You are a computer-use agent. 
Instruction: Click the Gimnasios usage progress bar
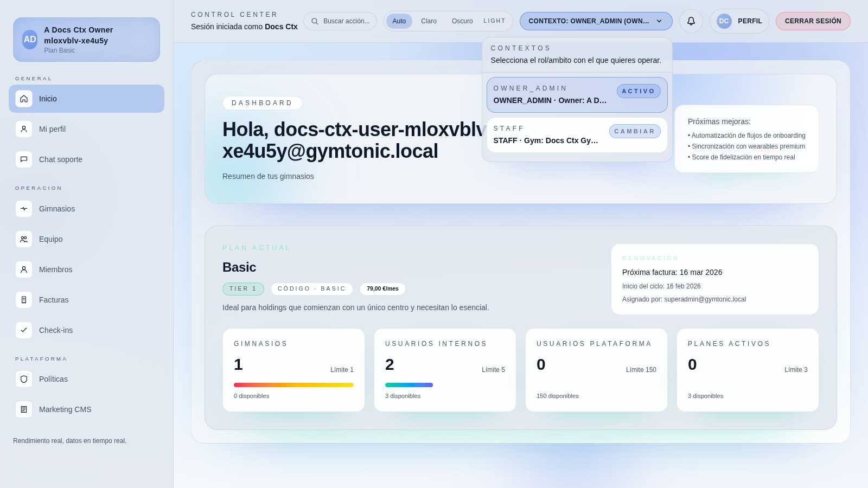[x=293, y=385]
